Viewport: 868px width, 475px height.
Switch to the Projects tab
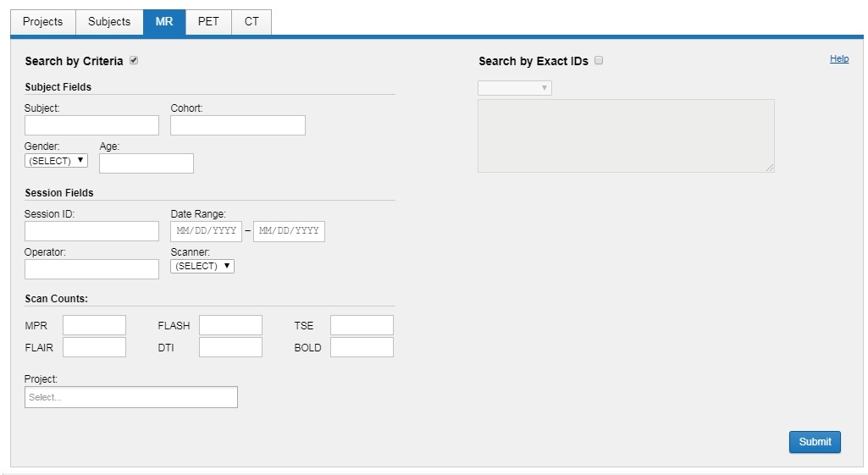coord(42,22)
